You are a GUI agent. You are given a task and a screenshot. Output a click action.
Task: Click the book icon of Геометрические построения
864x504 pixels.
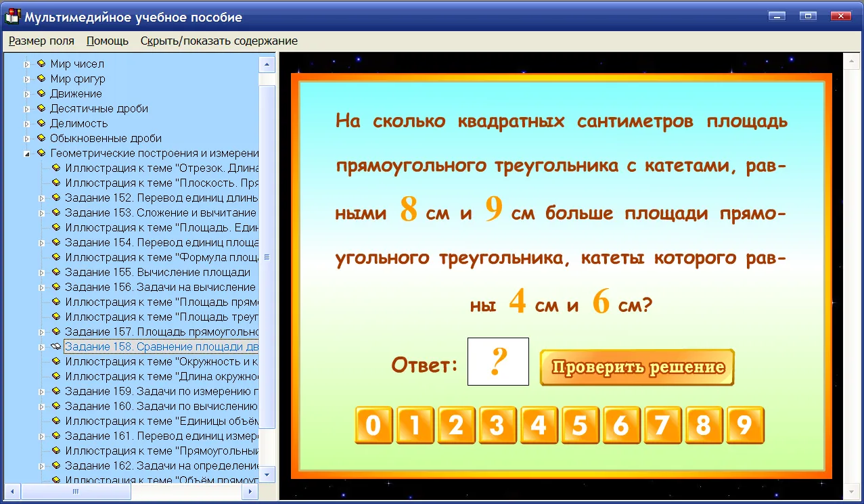(41, 153)
